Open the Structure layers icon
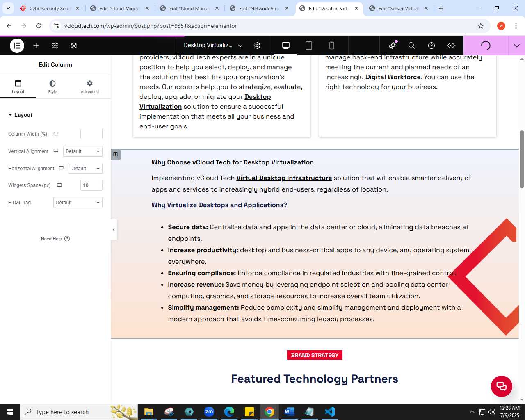 (x=74, y=46)
